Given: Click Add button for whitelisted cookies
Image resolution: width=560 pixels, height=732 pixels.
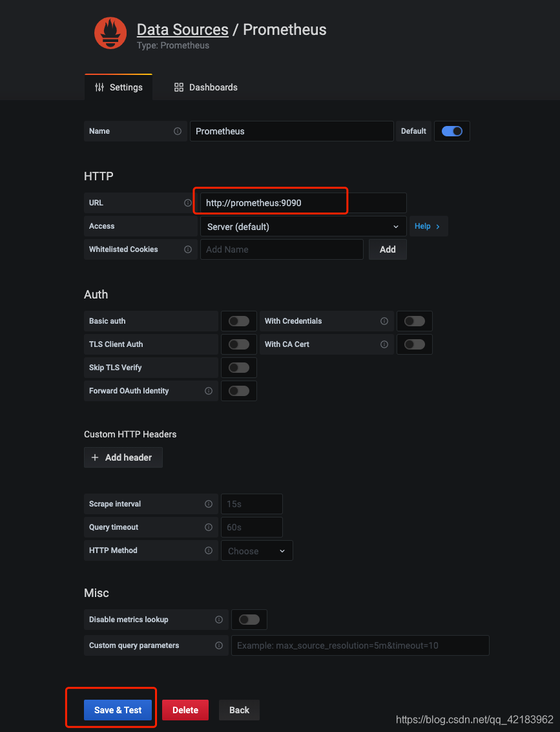Looking at the screenshot, I should (388, 249).
